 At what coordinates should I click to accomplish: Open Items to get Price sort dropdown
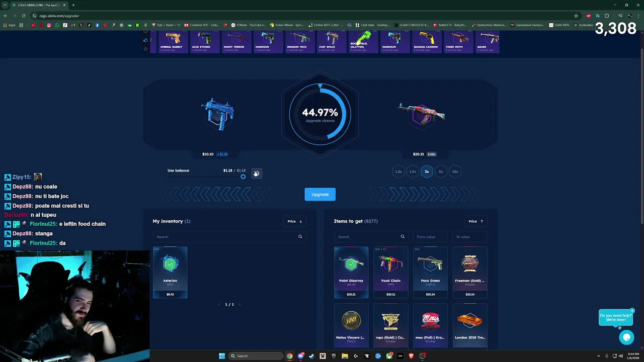pos(476,221)
